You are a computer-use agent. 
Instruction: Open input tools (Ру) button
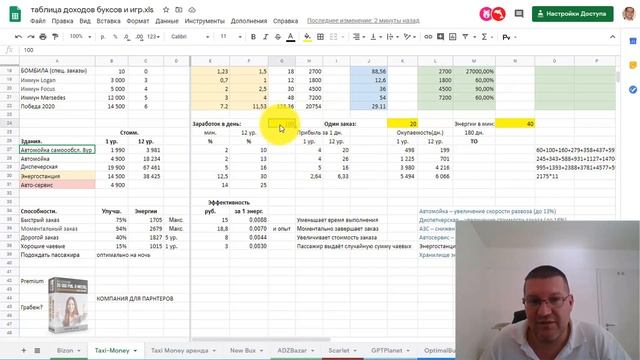pyautogui.click(x=507, y=37)
